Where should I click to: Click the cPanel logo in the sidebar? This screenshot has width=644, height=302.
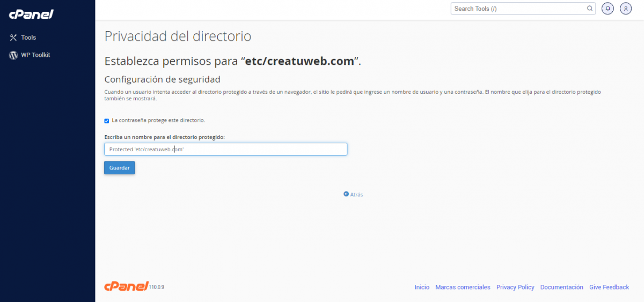tap(31, 14)
